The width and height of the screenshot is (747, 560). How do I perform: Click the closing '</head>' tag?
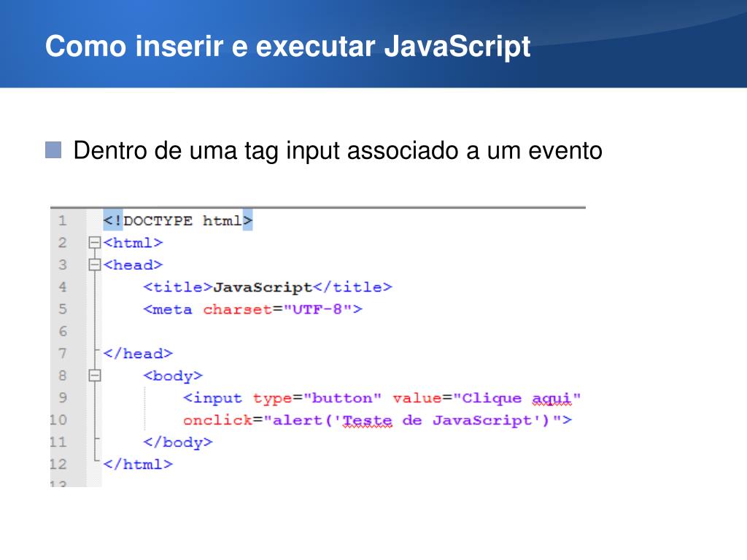pyautogui.click(x=138, y=354)
